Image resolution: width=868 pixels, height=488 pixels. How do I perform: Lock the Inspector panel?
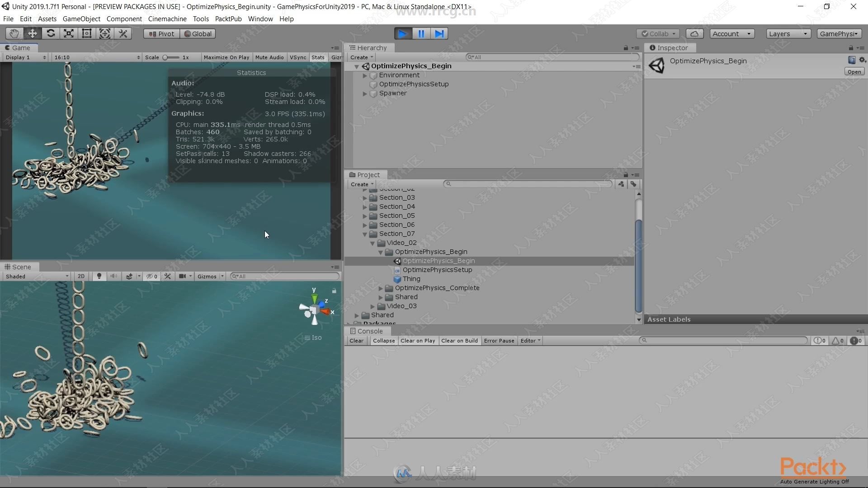coord(851,48)
